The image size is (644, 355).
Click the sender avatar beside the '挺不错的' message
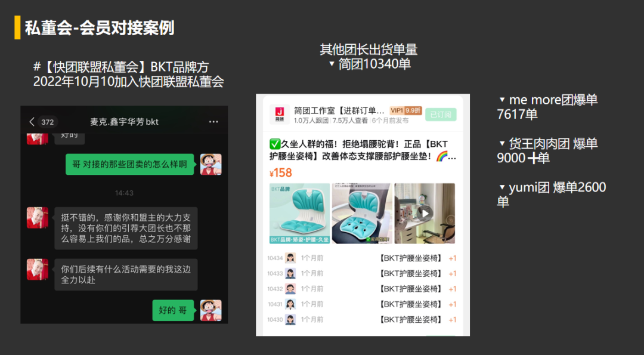pos(37,218)
